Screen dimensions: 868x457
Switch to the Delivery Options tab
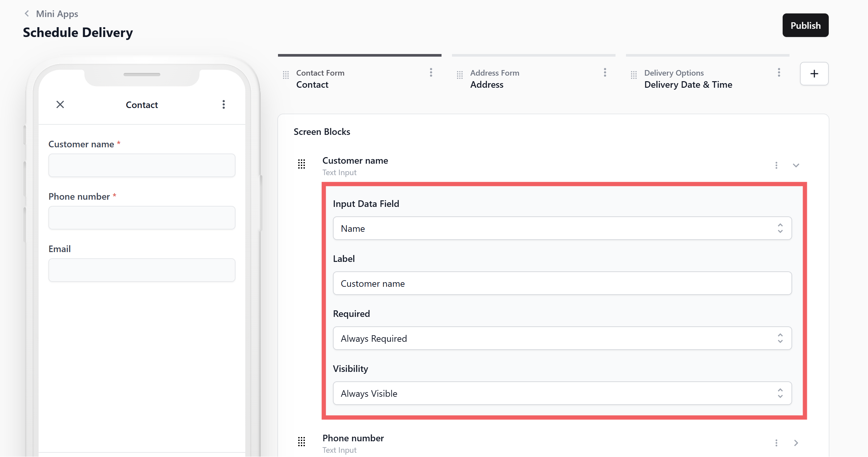pyautogui.click(x=687, y=79)
